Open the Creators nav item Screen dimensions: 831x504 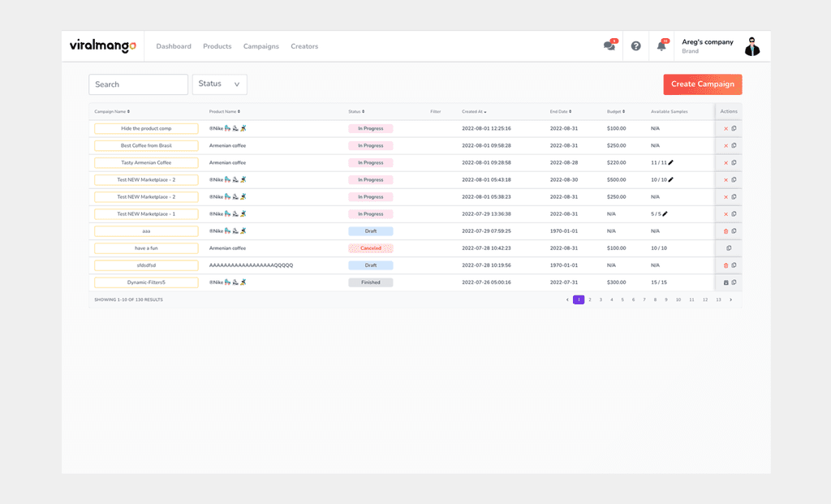pos(304,46)
